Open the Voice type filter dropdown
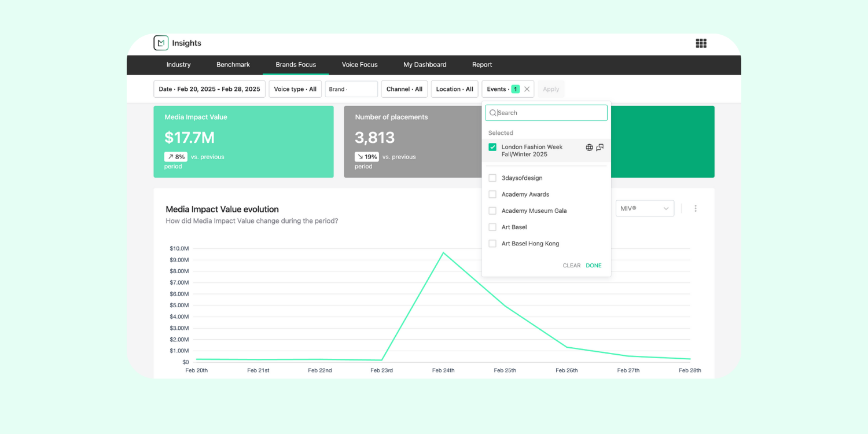The image size is (868, 434). (295, 89)
